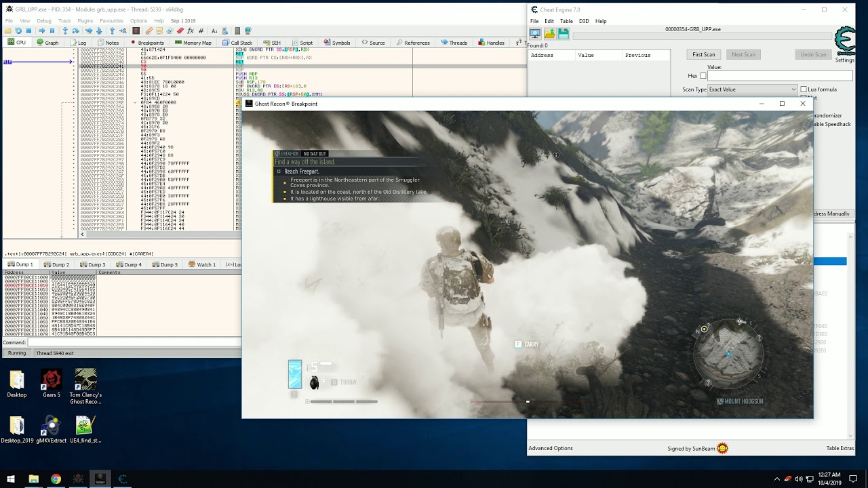Switch to the Call Stack tab

(x=237, y=43)
